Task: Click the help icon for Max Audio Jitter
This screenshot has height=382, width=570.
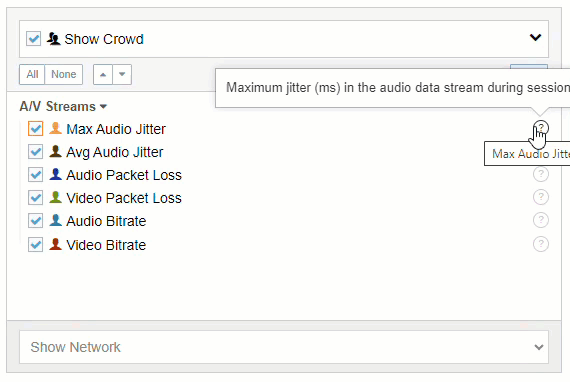Action: (x=541, y=128)
